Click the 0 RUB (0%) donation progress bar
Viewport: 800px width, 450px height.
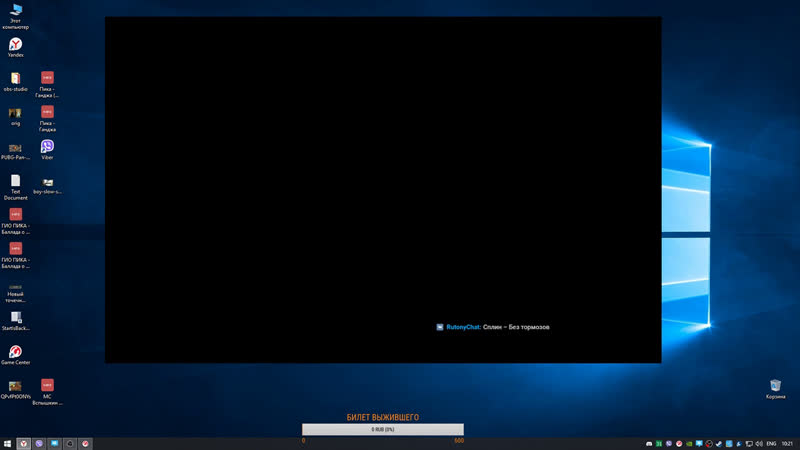click(x=383, y=430)
